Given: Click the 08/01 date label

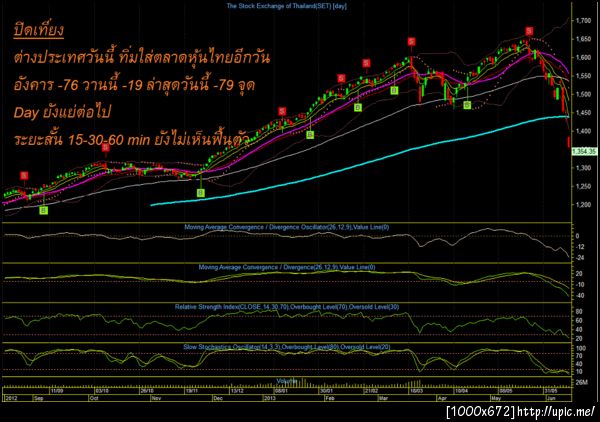Looking at the screenshot, I should [281, 391].
